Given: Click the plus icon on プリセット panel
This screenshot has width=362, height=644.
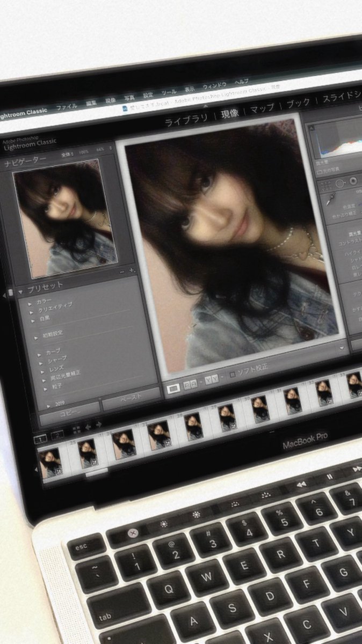Looking at the screenshot, I should tap(132, 270).
